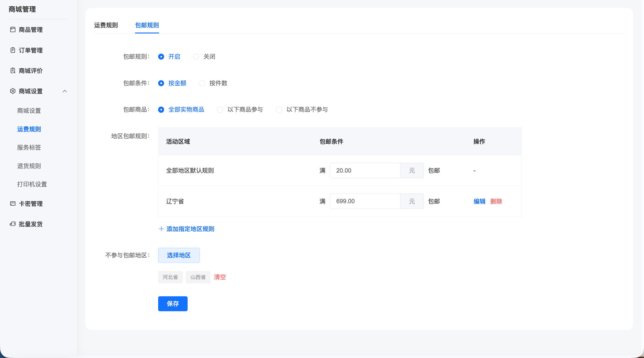Click the 商城评价 icon in sidebar
The width and height of the screenshot is (644, 358).
[13, 71]
